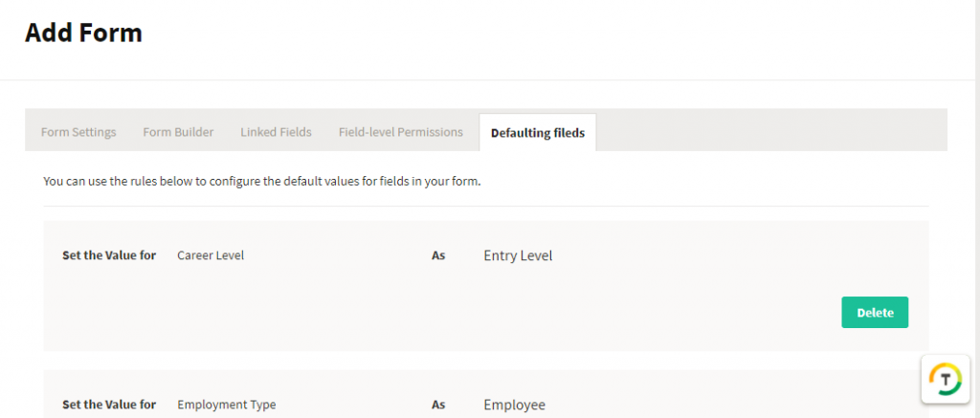Viewport: 980px width, 418px height.
Task: Click Set the Value for label of Career Level
Action: point(109,255)
